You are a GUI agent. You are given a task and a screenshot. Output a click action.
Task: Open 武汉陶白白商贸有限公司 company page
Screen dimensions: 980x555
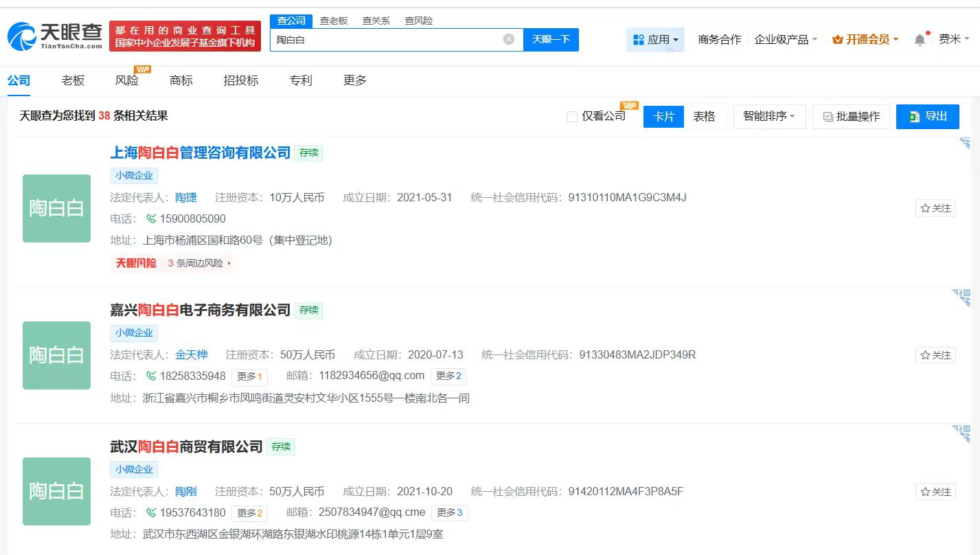point(187,446)
